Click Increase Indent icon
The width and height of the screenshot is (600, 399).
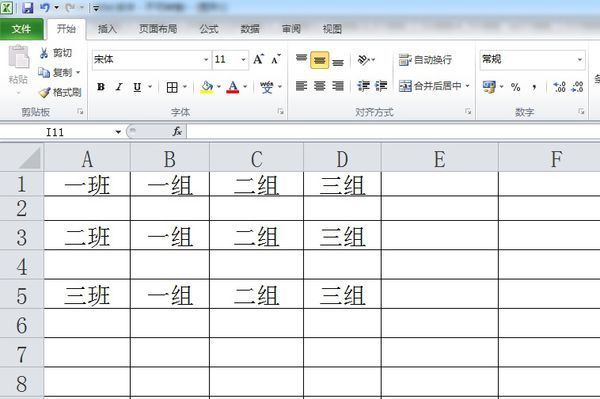tap(381, 86)
